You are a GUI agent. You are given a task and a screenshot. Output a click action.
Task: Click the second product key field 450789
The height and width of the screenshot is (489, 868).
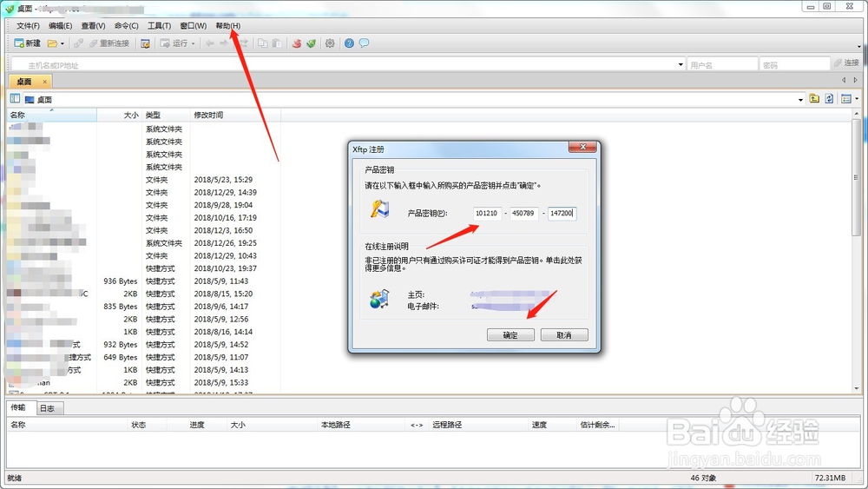tap(524, 213)
